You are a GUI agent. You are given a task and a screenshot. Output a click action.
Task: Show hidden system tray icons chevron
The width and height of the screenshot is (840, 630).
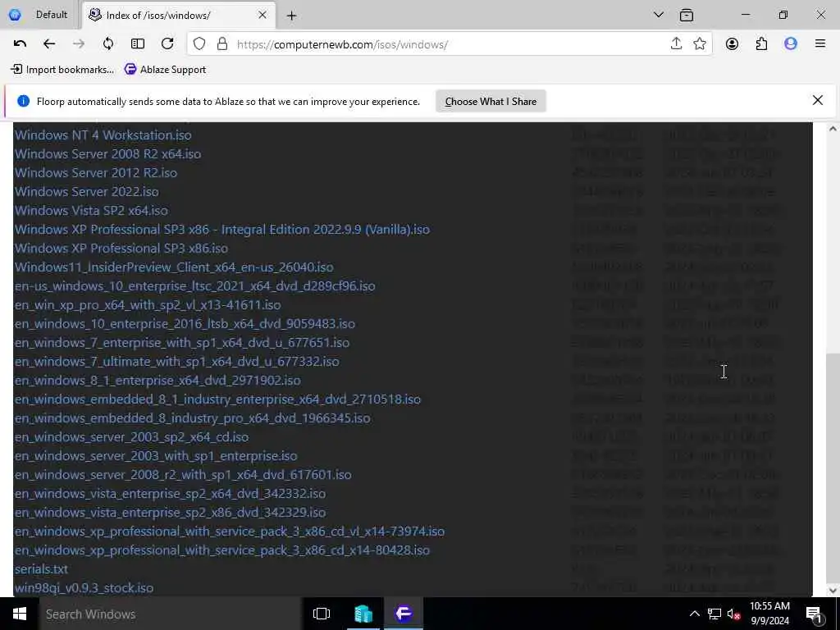[694, 614]
